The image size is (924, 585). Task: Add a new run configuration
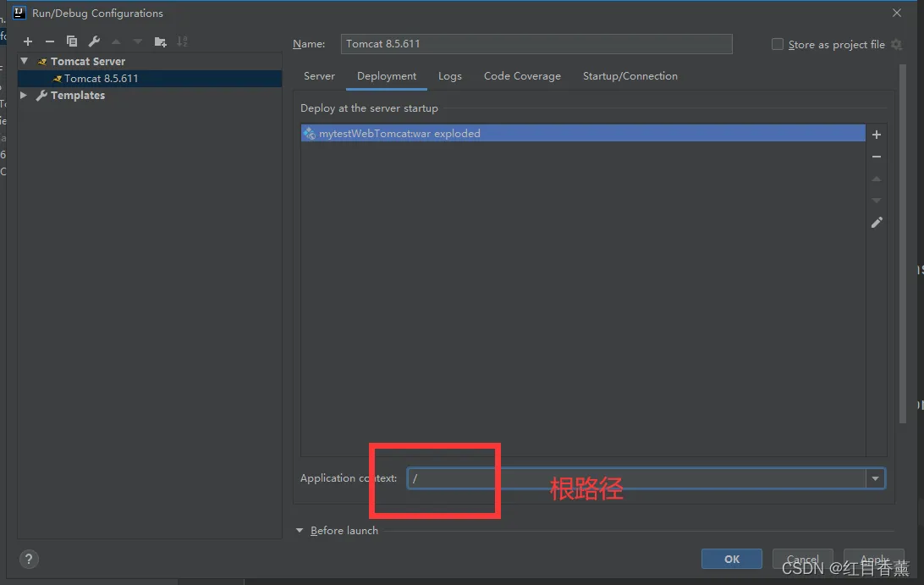tap(28, 41)
